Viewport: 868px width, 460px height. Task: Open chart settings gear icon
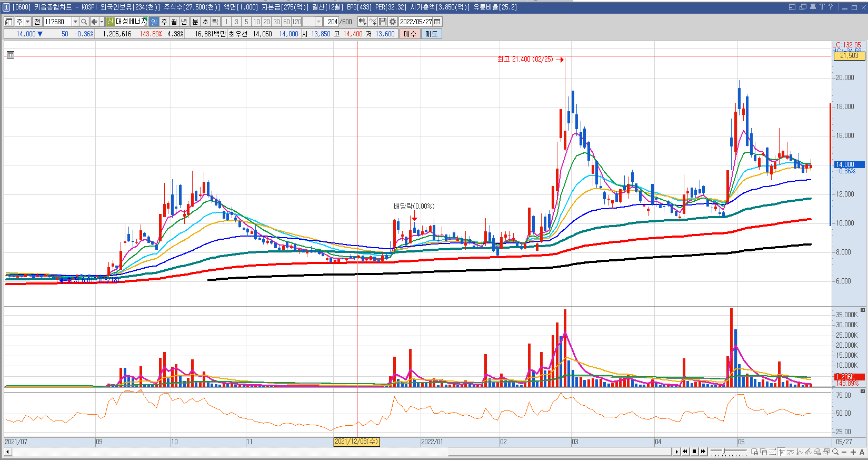393,22
